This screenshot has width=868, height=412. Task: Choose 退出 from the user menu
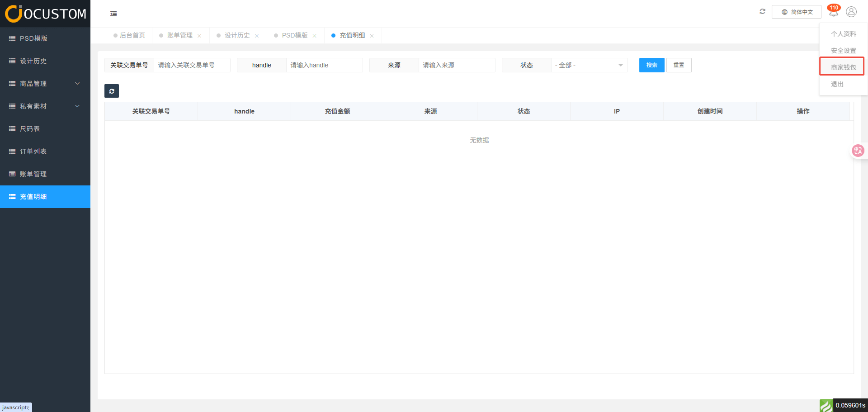837,84
